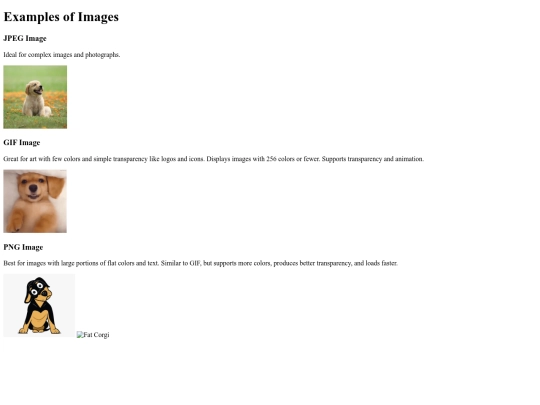
Task: Click the puppy in grass JPEG photo
Action: (x=35, y=97)
